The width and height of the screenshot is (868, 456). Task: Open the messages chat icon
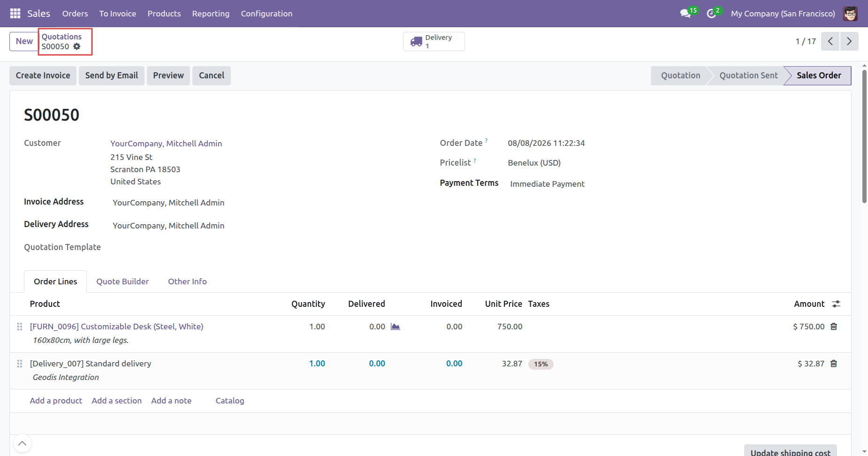[685, 14]
